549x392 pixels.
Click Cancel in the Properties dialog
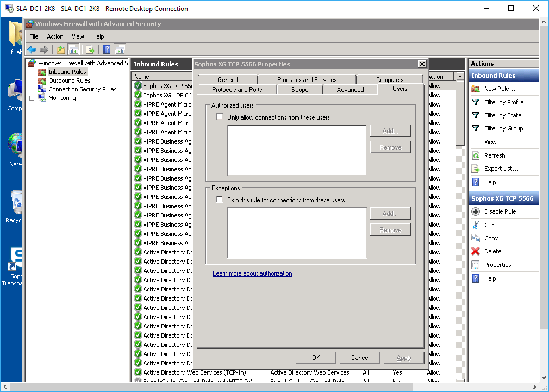pyautogui.click(x=360, y=358)
